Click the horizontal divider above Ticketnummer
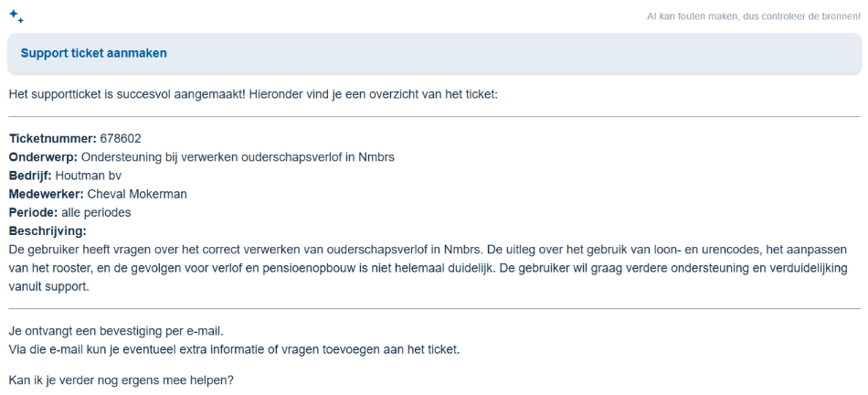The height and width of the screenshot is (395, 868). point(435,117)
